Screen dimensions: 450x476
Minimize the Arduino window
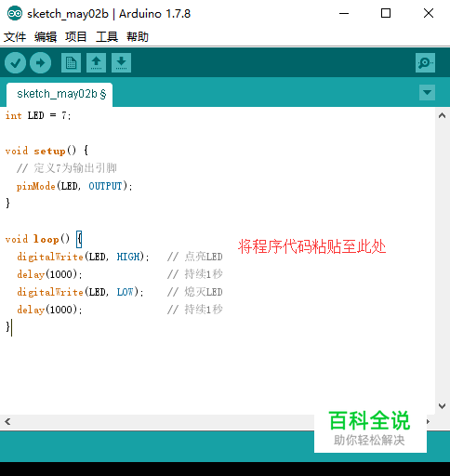(344, 13)
